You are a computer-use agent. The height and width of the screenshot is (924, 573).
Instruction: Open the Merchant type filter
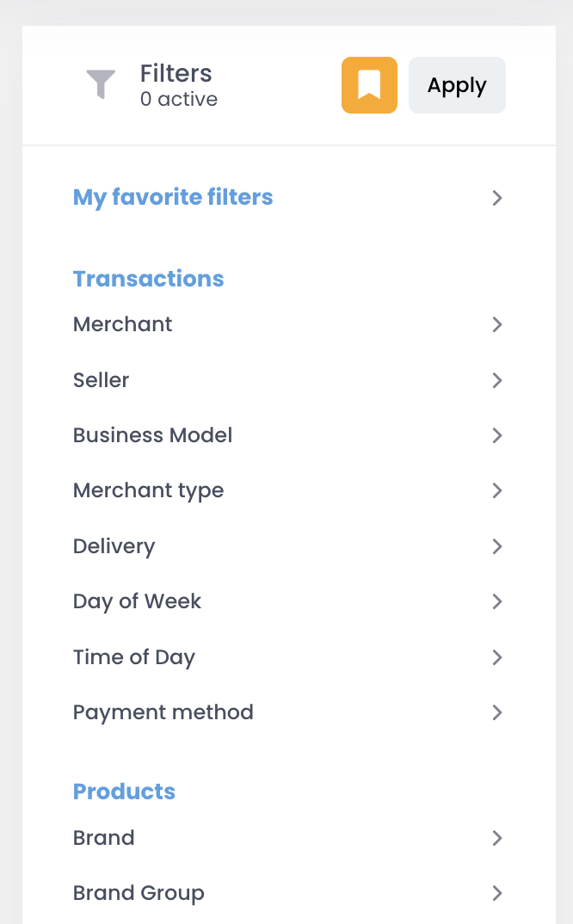coord(287,490)
